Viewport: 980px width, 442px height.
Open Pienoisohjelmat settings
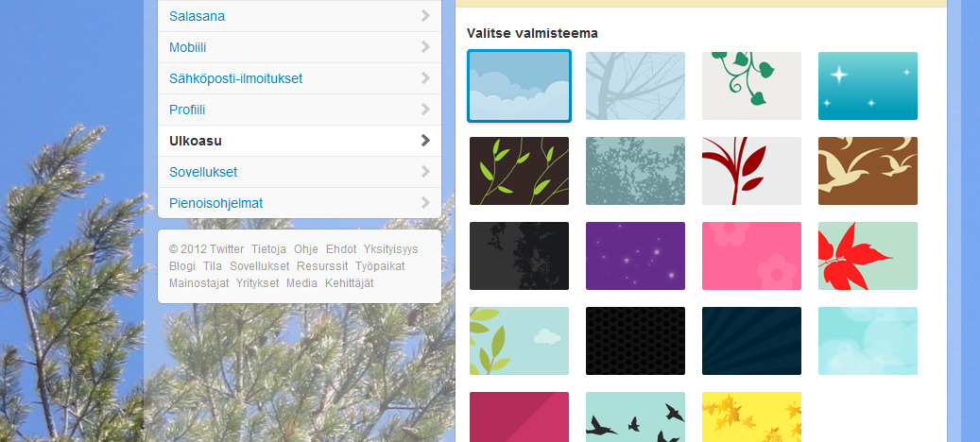pyautogui.click(x=300, y=203)
